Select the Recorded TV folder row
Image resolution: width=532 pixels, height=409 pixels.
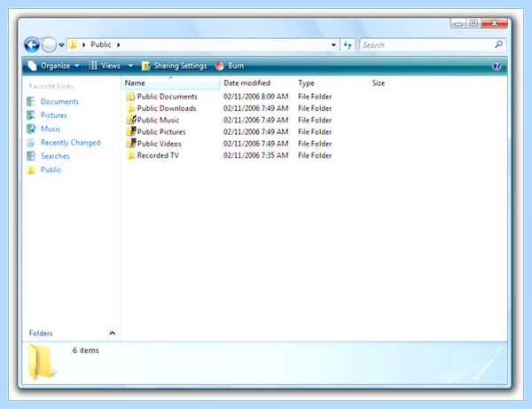[x=229, y=155]
